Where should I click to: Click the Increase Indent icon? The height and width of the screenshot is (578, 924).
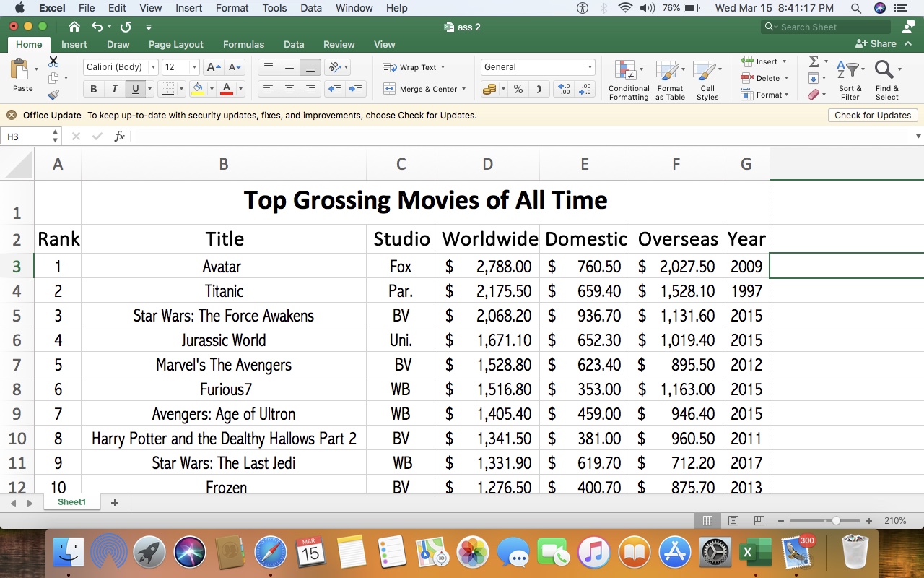coord(355,90)
